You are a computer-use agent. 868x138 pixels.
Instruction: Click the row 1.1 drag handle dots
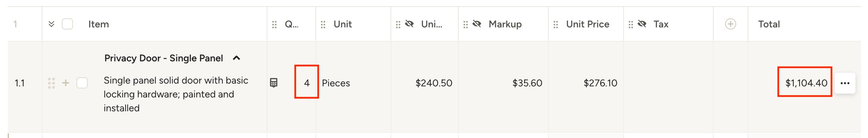(x=51, y=83)
